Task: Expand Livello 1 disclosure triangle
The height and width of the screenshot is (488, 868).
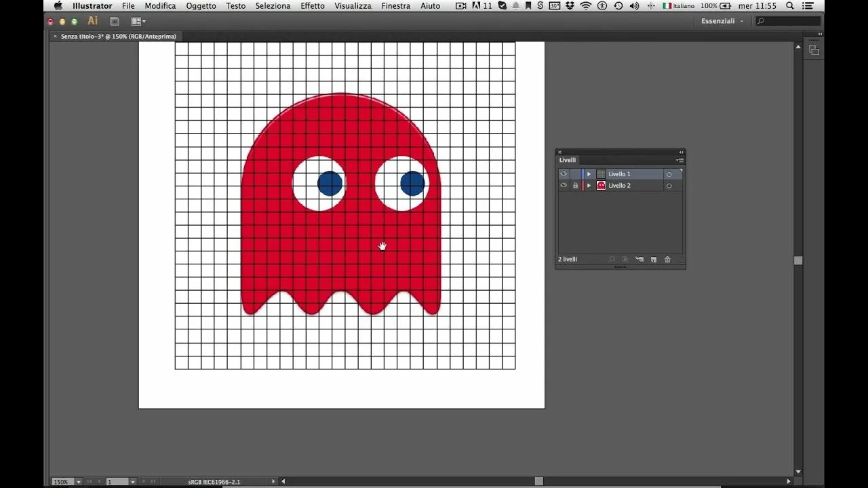Action: point(589,174)
